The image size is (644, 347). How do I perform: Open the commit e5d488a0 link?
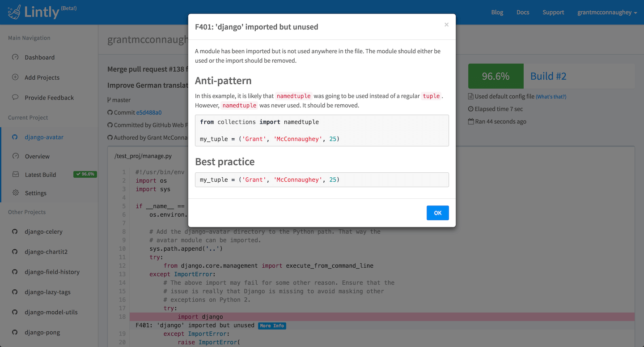tap(149, 112)
